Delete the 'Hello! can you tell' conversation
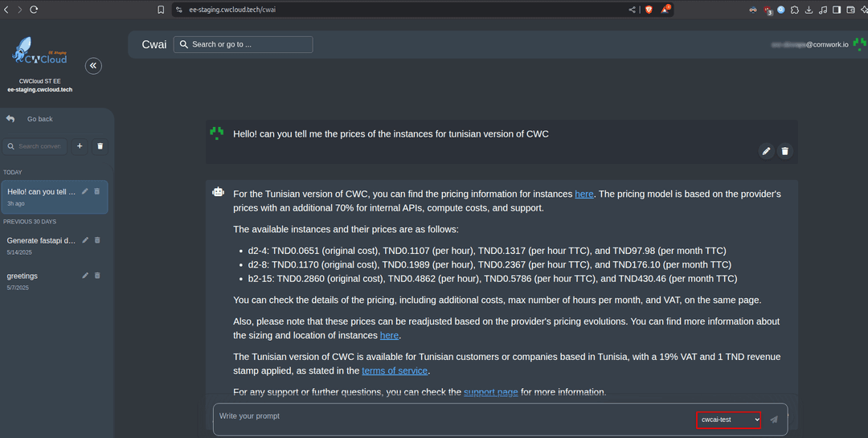 tap(97, 191)
